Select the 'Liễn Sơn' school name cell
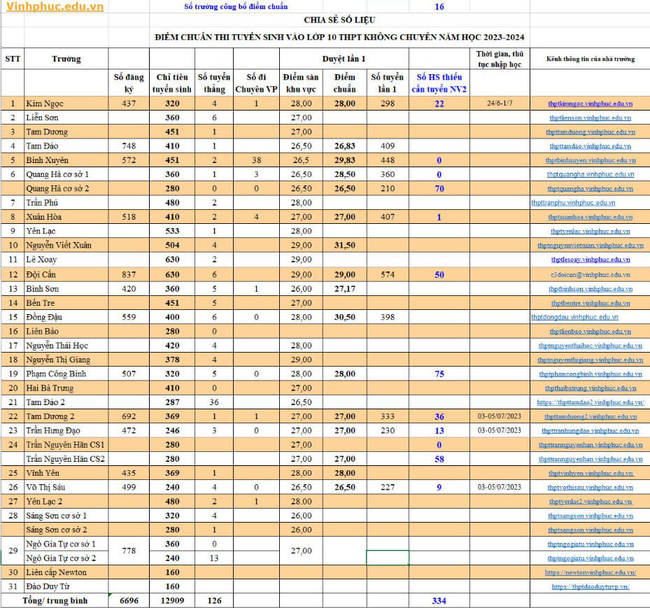This screenshot has height=608, width=650. point(66,118)
